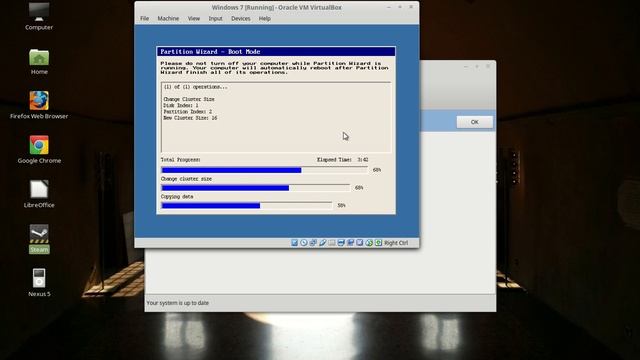The image size is (640, 360).
Task: Open the Computer desktop icon
Action: (39, 16)
